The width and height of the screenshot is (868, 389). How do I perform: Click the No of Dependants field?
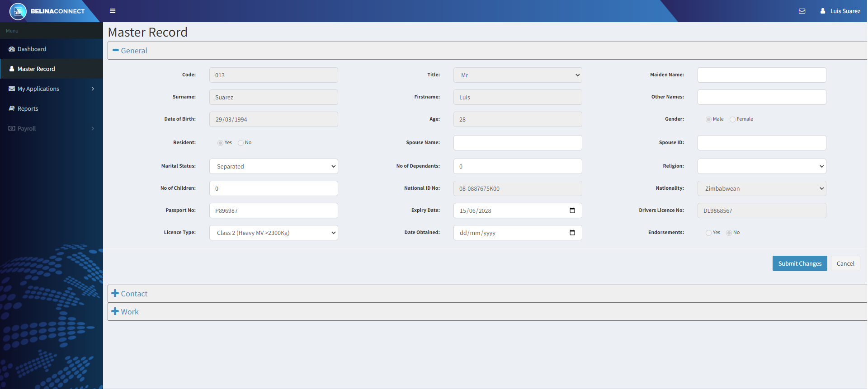click(518, 166)
